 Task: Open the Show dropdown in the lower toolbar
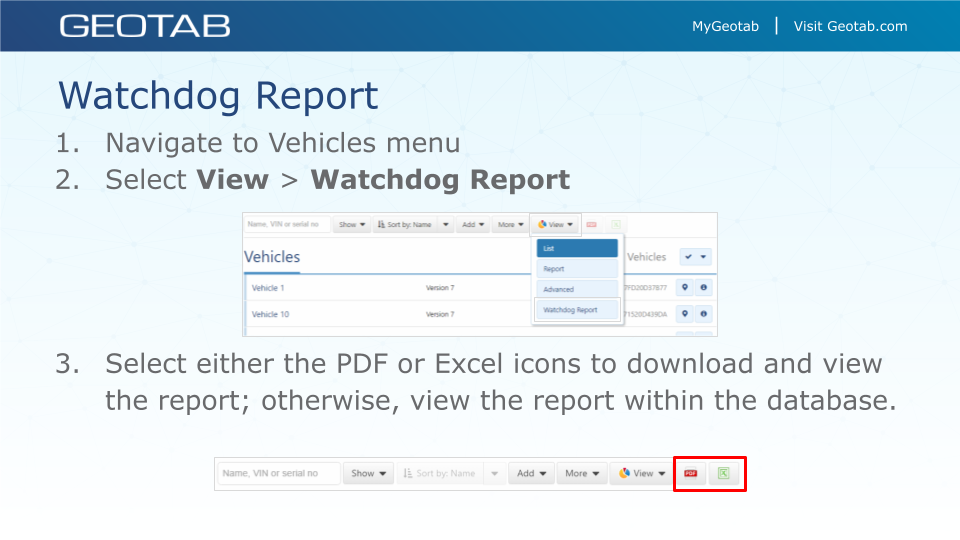(368, 473)
